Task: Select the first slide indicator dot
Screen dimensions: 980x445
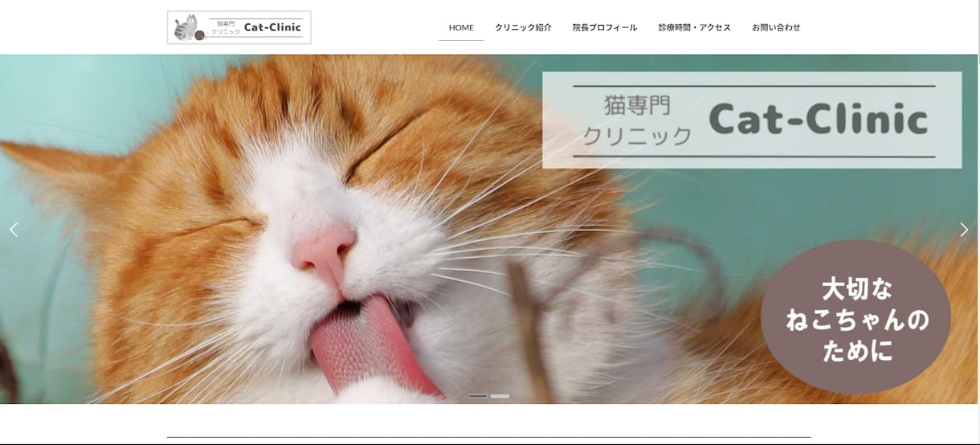Action: pyautogui.click(x=478, y=396)
